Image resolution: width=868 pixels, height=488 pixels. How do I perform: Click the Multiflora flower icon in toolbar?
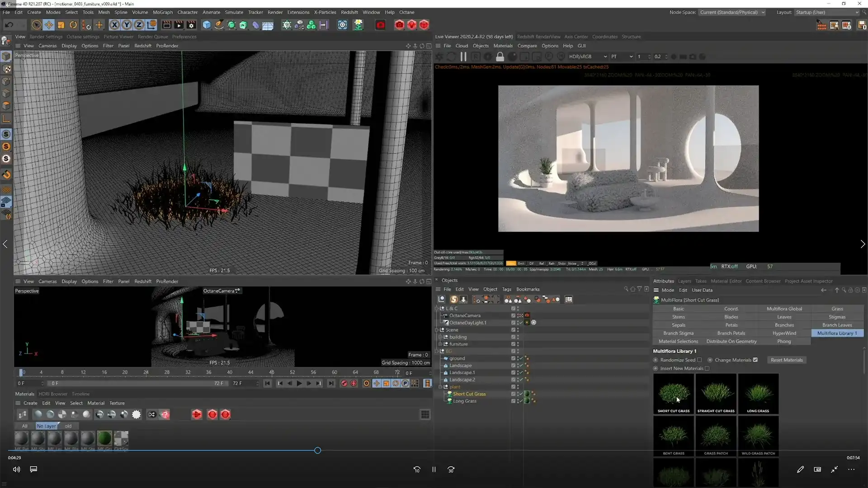[358, 25]
